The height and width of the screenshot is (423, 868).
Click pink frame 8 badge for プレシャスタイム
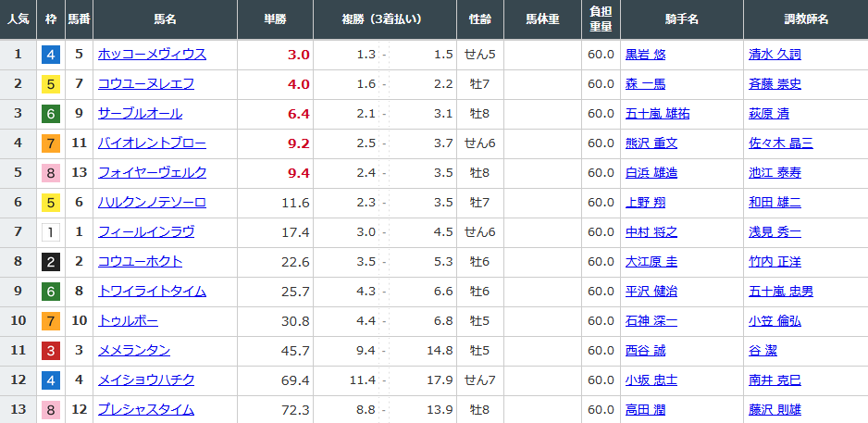pos(51,410)
